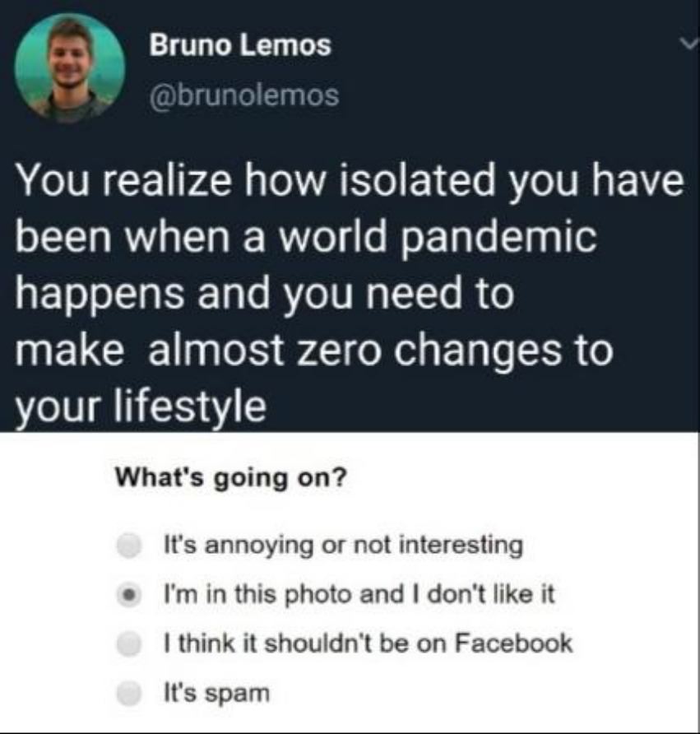Viewport: 700px width, 734px height.
Task: Click the Bruno Lemos display name
Action: point(240,45)
